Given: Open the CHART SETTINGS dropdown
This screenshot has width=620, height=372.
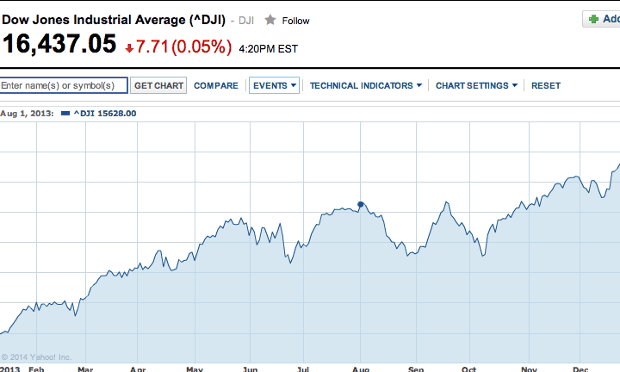Looking at the screenshot, I should tap(476, 86).
